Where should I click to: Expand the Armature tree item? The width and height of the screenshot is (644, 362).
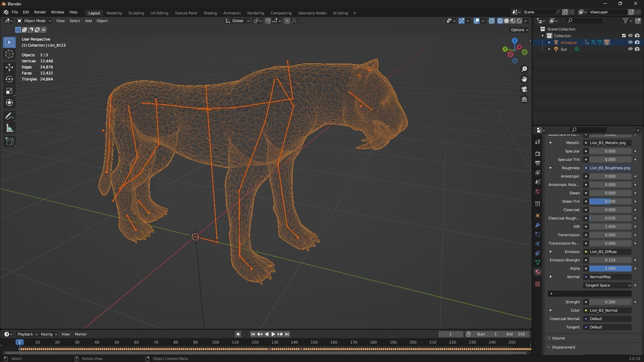tap(549, 42)
